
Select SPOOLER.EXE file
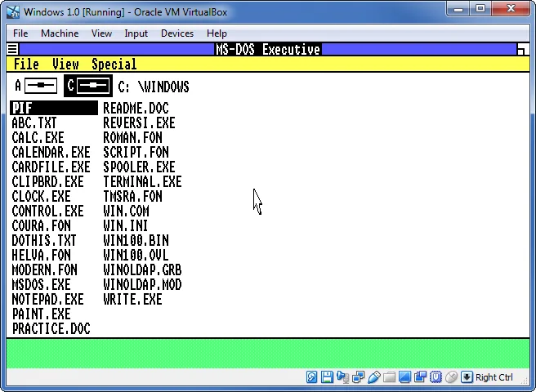point(139,167)
